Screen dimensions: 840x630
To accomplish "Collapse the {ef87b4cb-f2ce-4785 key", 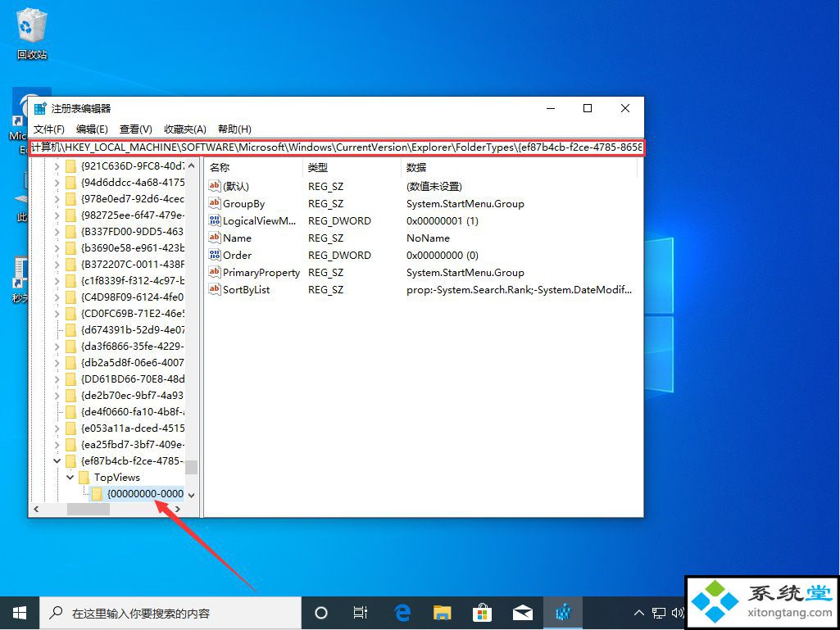I will 57,460.
